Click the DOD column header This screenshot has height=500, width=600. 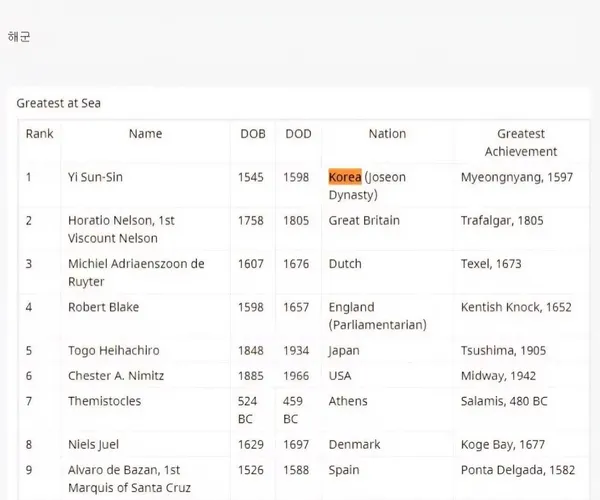(x=298, y=134)
